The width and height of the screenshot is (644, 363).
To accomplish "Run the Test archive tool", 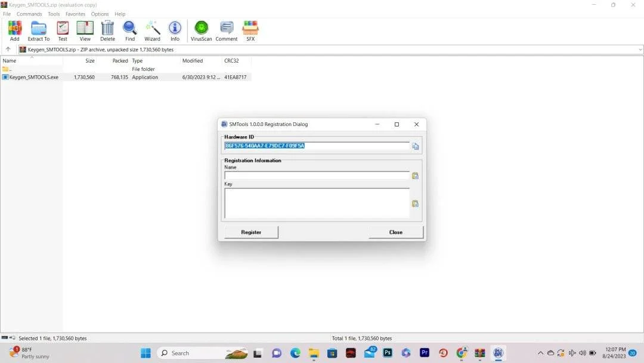I will tap(63, 31).
